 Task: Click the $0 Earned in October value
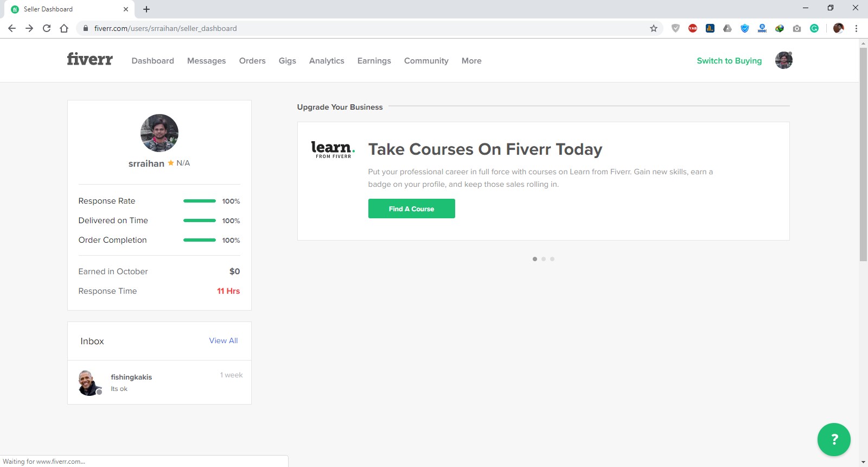click(x=234, y=272)
